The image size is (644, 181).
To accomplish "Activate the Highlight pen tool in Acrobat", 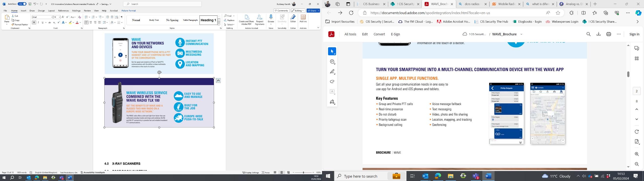I will (332, 72).
